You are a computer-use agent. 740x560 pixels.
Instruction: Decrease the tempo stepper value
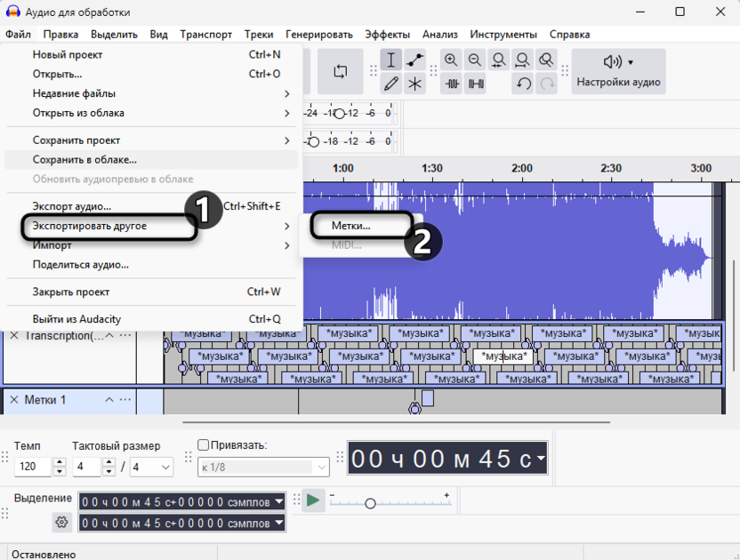(x=60, y=471)
